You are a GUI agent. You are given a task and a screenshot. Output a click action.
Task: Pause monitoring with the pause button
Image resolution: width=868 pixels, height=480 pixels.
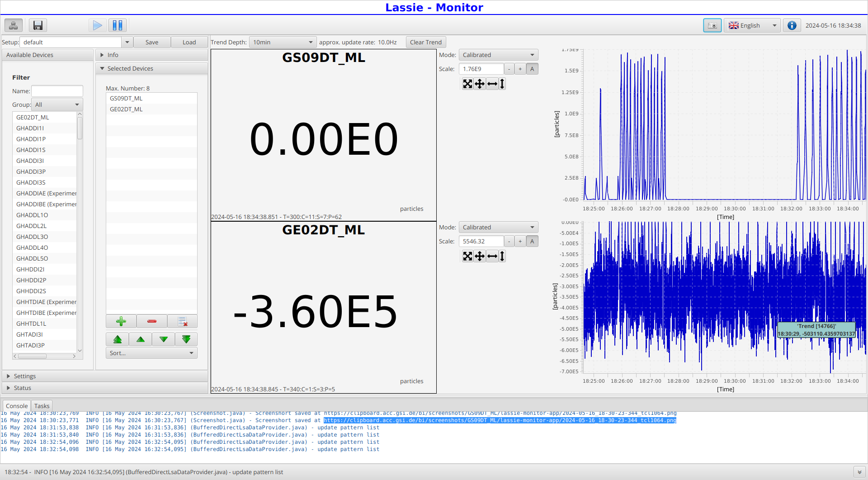point(118,25)
